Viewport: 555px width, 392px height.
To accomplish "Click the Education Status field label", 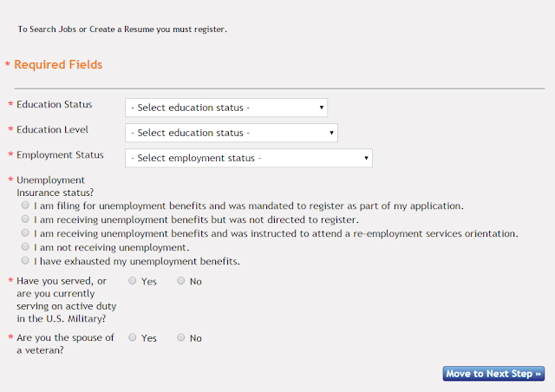I will [55, 105].
